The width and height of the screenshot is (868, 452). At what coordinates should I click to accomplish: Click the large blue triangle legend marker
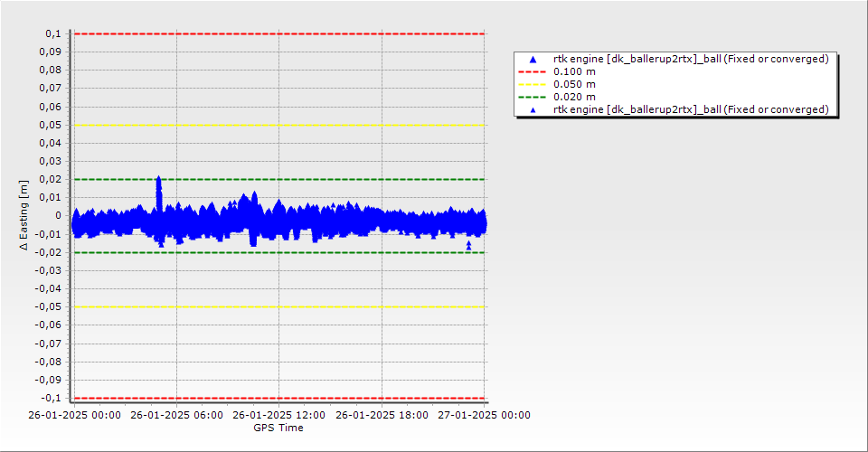533,59
